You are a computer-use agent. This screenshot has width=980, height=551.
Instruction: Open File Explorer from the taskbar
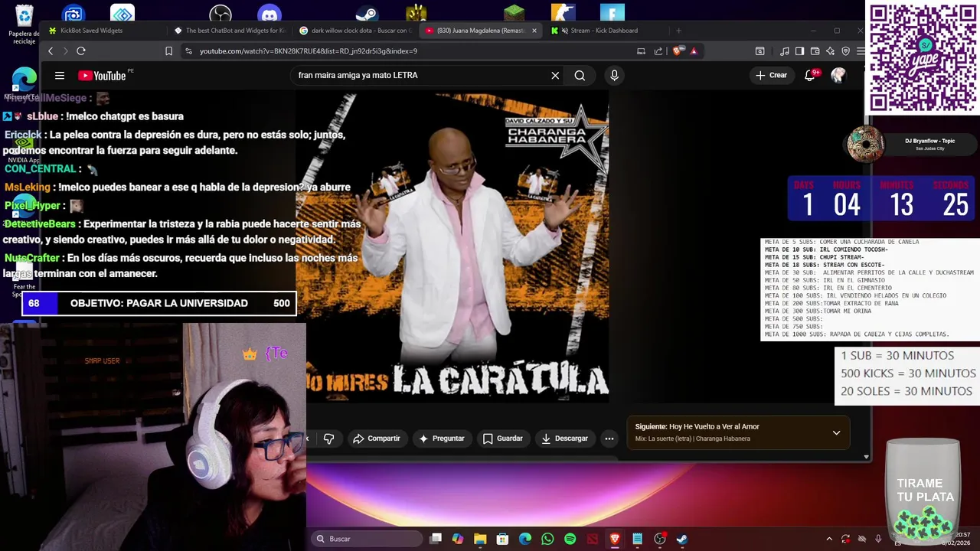click(x=480, y=539)
